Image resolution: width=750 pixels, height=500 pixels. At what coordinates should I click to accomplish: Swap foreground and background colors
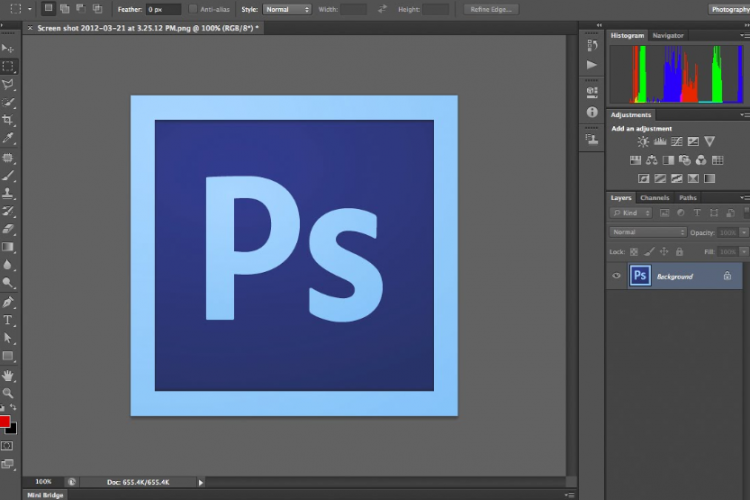[x=13, y=408]
